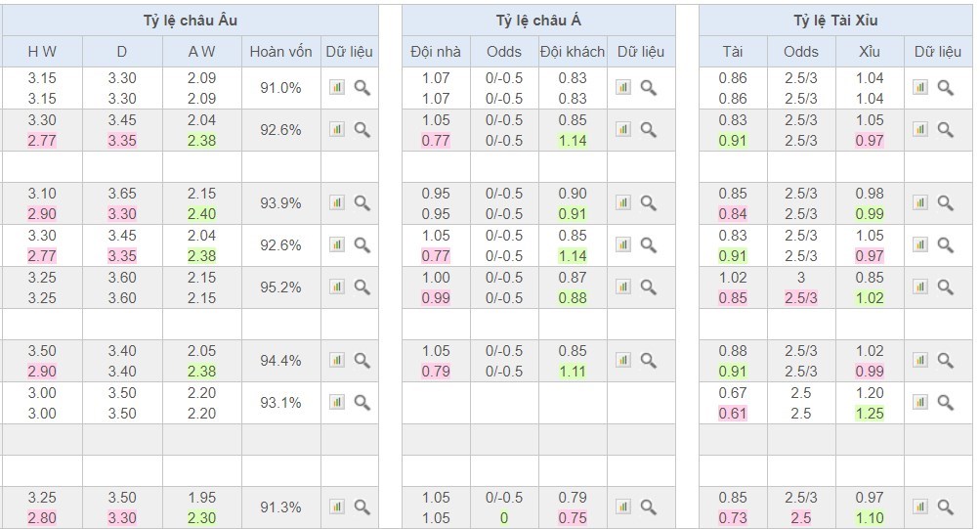Open chart icon in the 91.0% payout row
Image resolution: width=980 pixels, height=529 pixels.
[x=337, y=87]
